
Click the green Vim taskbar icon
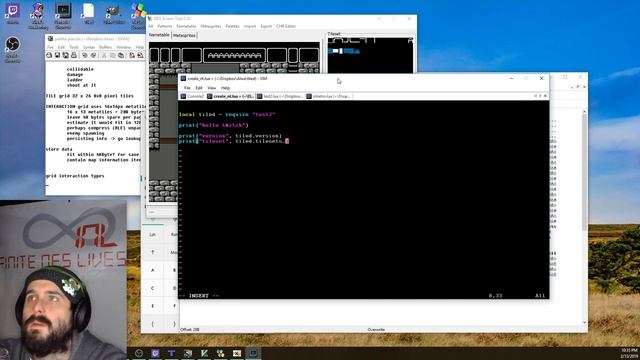pyautogui.click(x=204, y=353)
